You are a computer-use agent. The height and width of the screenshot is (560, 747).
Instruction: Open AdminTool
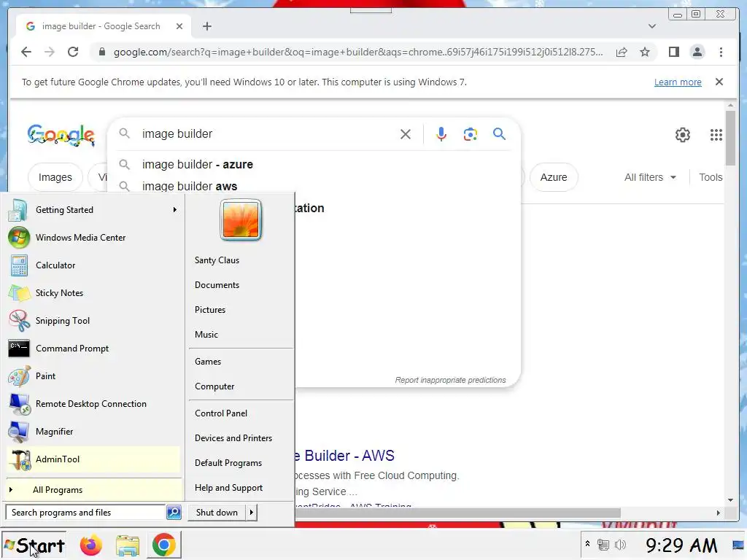(x=93, y=459)
